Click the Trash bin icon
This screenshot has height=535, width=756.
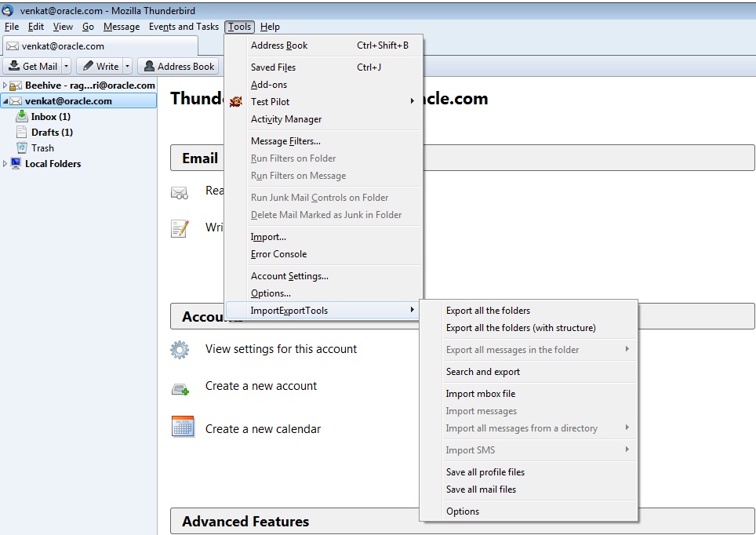coord(21,147)
